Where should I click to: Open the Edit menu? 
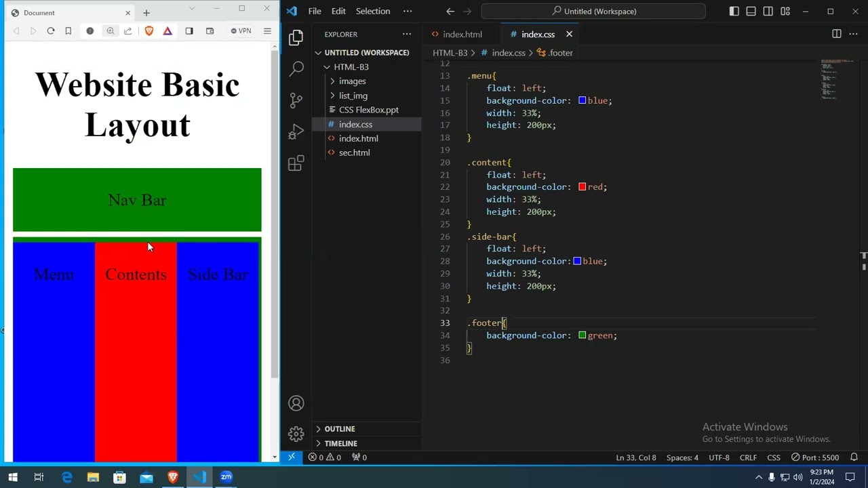[338, 11]
